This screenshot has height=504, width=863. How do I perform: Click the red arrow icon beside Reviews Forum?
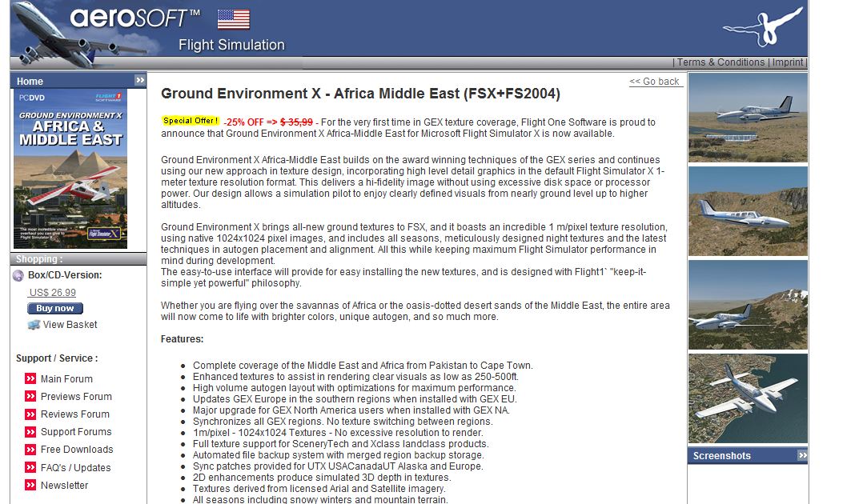pos(30,414)
